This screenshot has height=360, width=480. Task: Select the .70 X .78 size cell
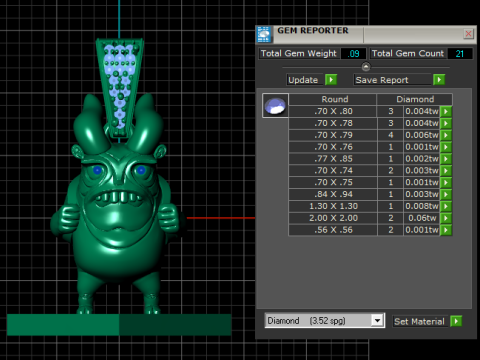point(333,123)
